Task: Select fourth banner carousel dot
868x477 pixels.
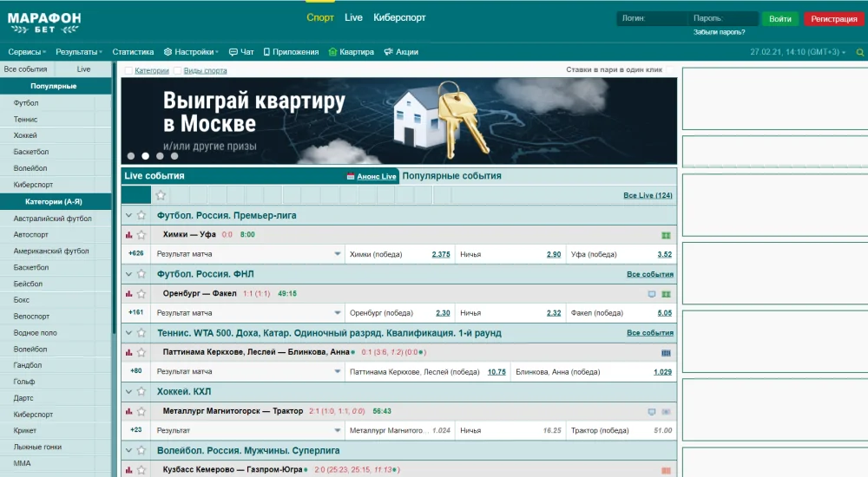Action: (174, 156)
